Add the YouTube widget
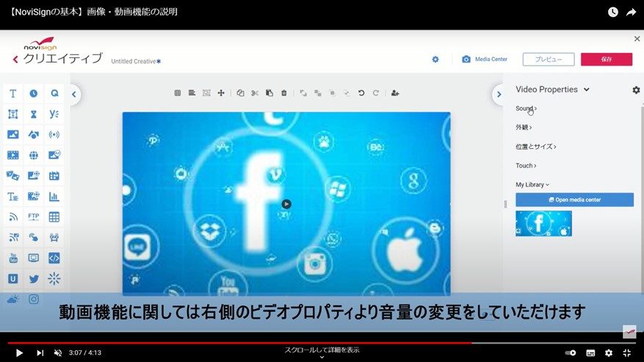 click(x=12, y=258)
